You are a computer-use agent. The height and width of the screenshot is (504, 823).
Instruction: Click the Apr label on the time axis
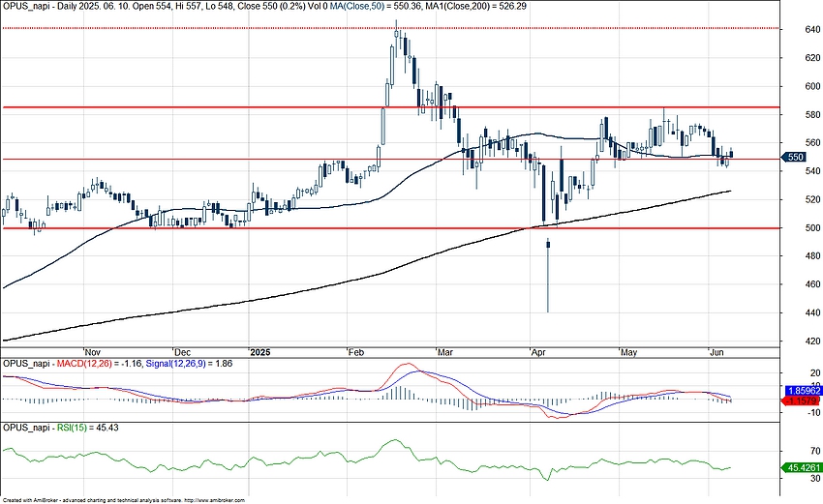(x=537, y=352)
